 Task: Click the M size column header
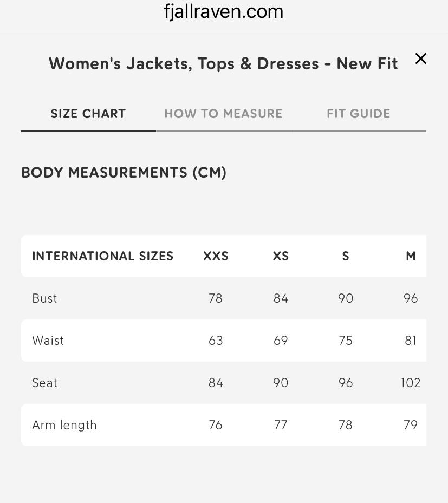(411, 256)
